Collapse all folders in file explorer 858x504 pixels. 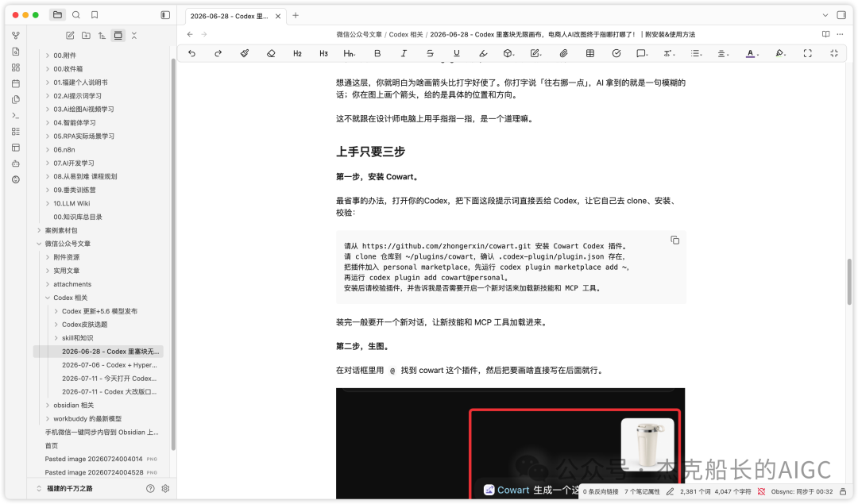click(134, 36)
